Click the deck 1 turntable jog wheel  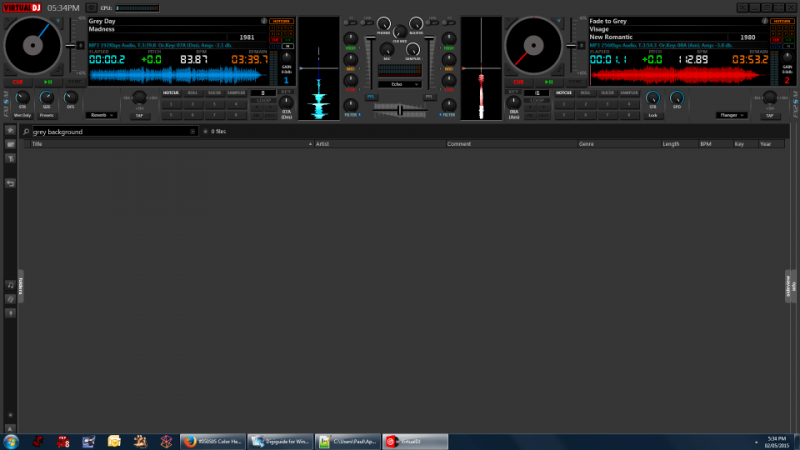33,45
